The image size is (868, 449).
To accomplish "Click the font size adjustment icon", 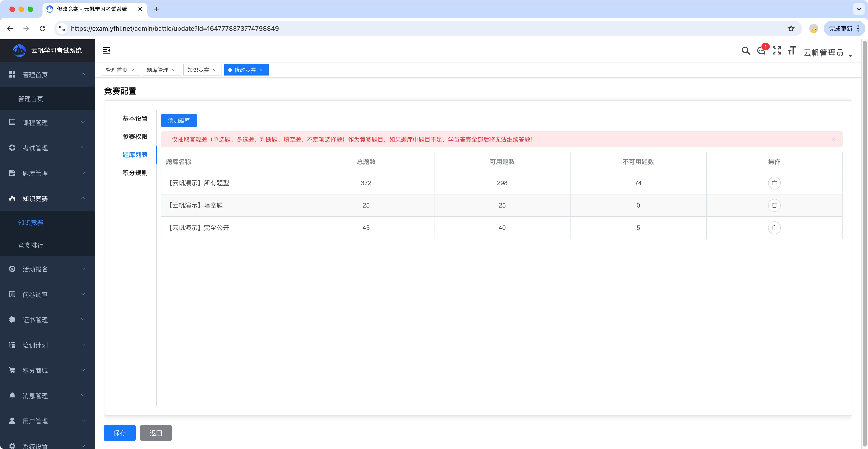I will pos(792,51).
